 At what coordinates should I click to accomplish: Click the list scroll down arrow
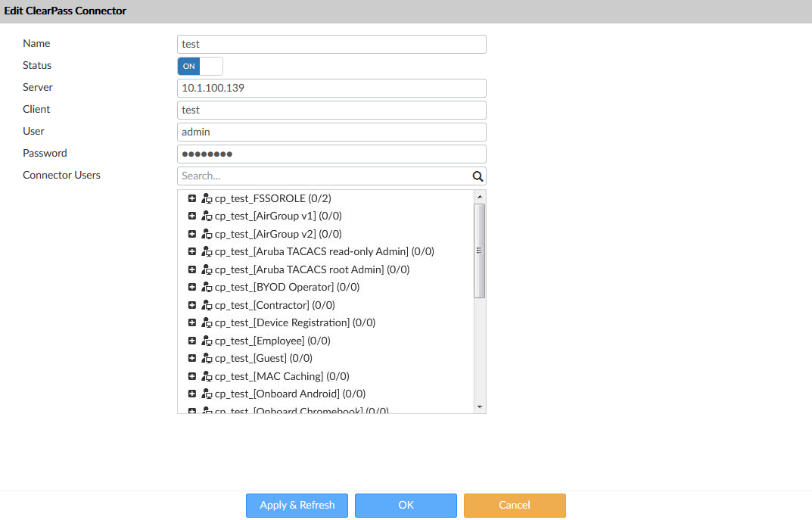(480, 407)
